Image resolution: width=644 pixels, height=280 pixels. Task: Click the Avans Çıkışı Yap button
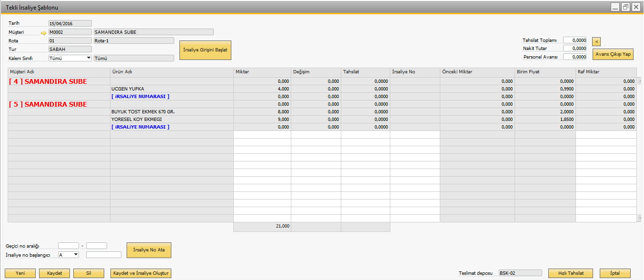click(613, 54)
